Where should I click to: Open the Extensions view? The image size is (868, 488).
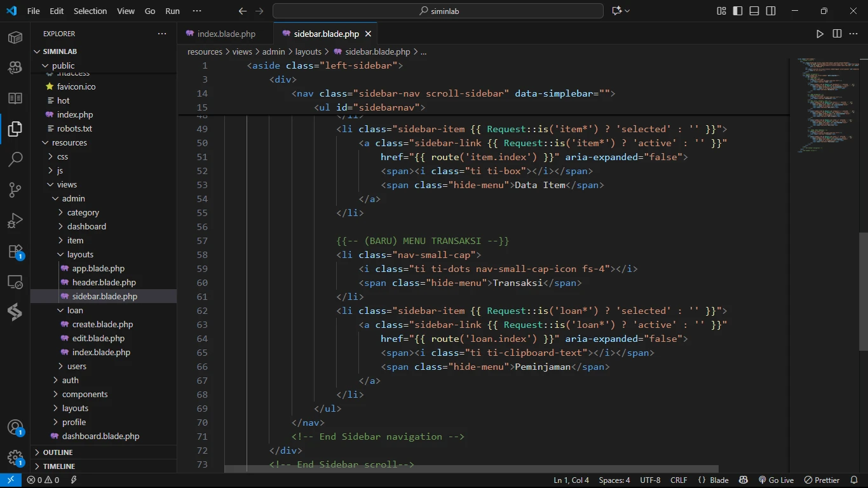tap(15, 252)
